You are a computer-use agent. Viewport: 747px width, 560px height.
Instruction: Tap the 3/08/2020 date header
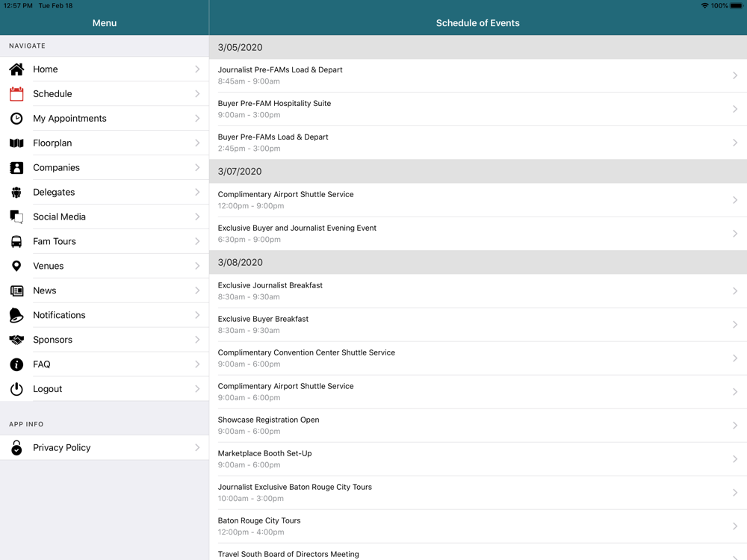478,262
